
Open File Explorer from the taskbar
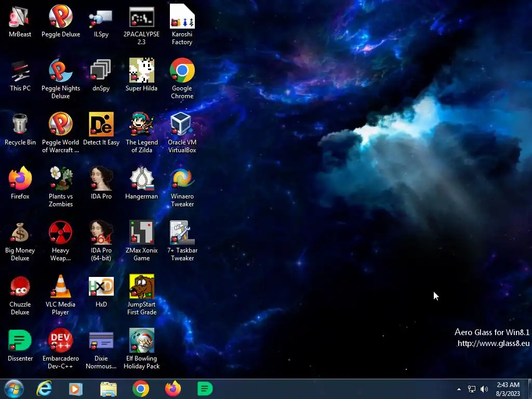tap(109, 389)
